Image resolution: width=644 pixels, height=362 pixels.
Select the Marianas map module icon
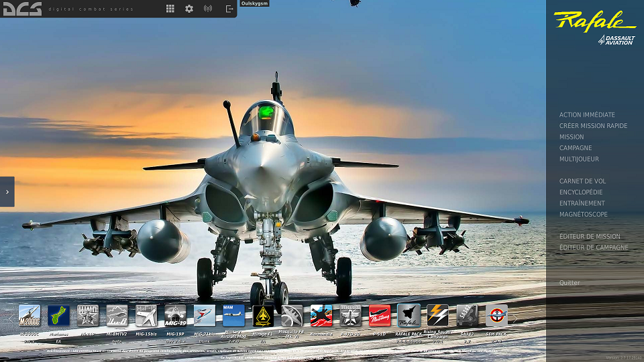(58, 316)
